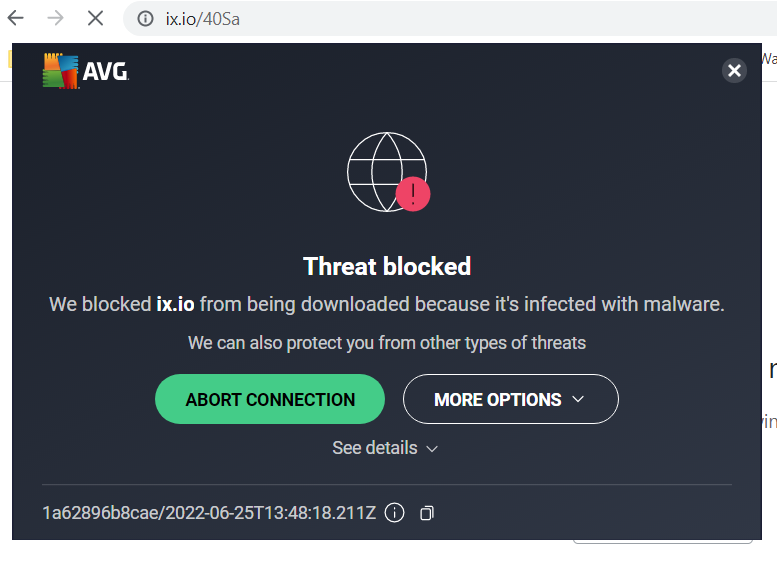
Task: Close the AVG threat popup
Action: point(734,70)
